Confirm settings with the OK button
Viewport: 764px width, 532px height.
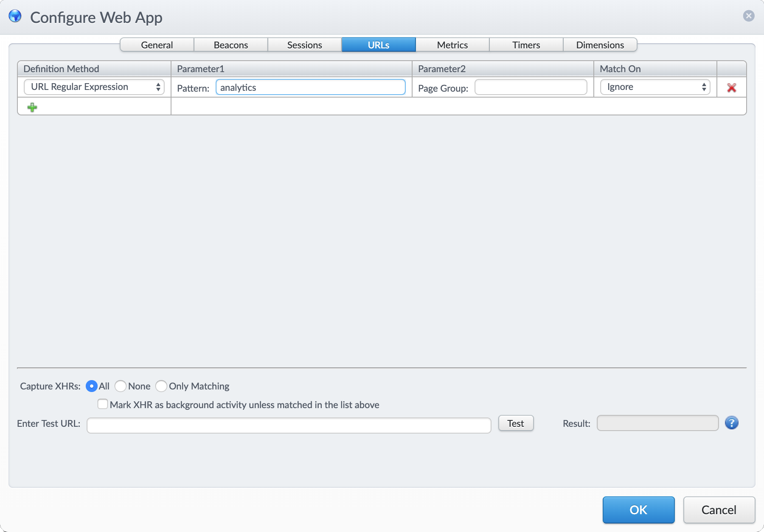click(x=638, y=510)
